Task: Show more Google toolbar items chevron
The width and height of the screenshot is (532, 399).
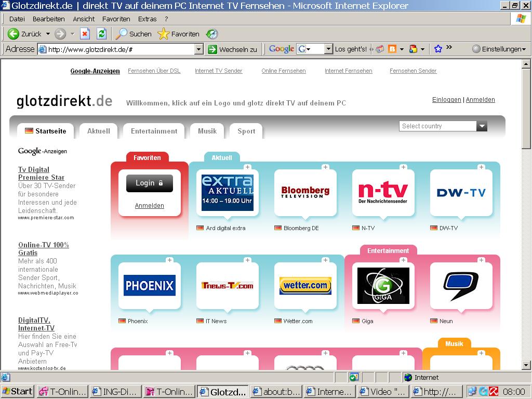Action: click(x=449, y=47)
